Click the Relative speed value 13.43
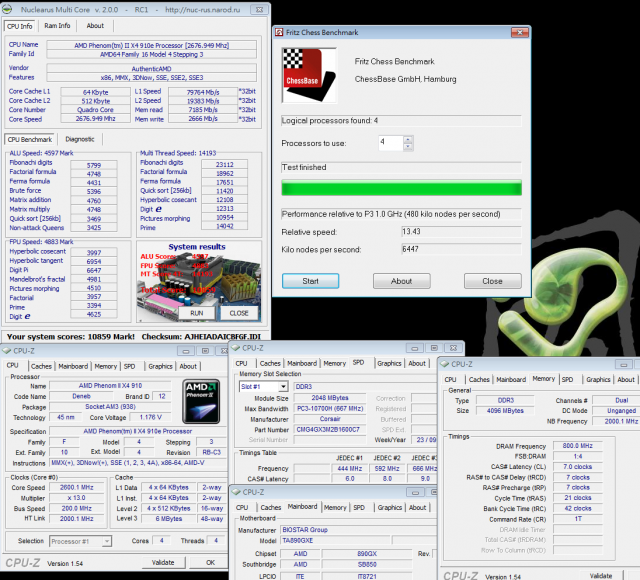Image resolution: width=640 pixels, height=580 pixels. coord(461,232)
